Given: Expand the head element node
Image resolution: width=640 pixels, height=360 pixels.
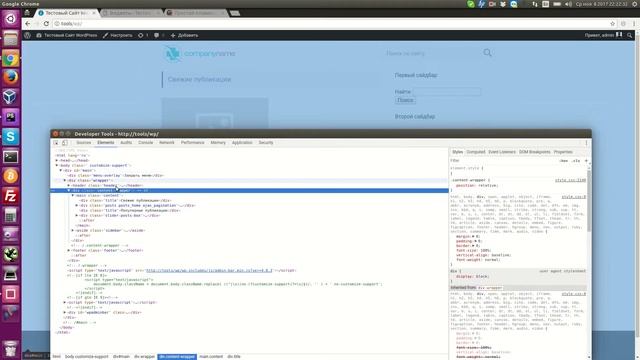Looking at the screenshot, I should tap(57, 160).
